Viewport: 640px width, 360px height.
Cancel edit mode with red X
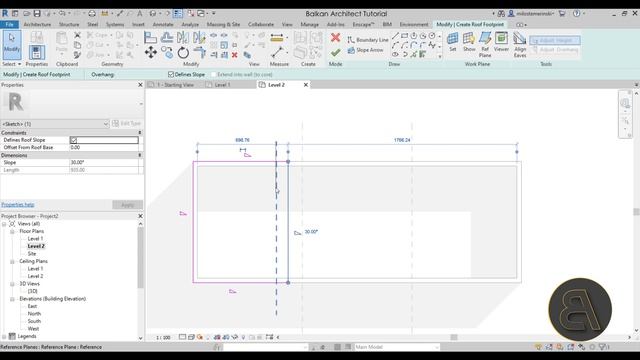pyautogui.click(x=336, y=38)
